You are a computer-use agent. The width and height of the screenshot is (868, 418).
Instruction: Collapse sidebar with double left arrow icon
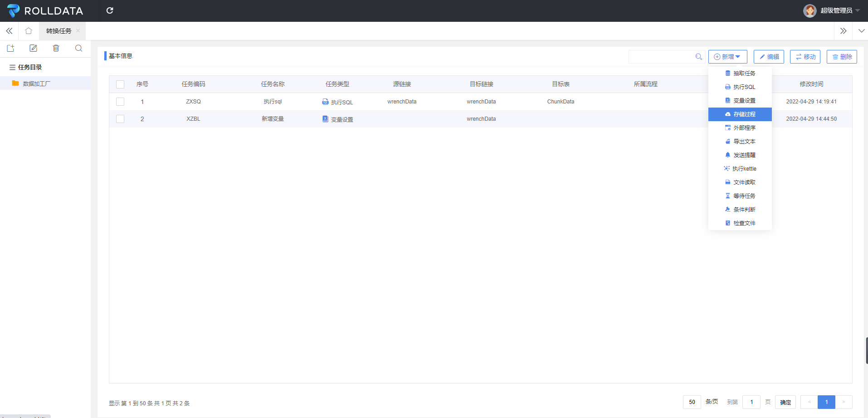tap(9, 31)
